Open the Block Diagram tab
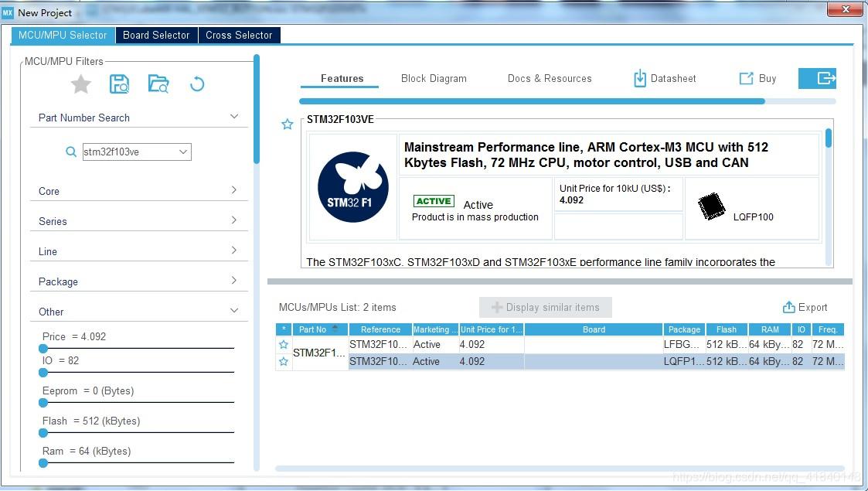This screenshot has height=491, width=868. pyautogui.click(x=434, y=79)
